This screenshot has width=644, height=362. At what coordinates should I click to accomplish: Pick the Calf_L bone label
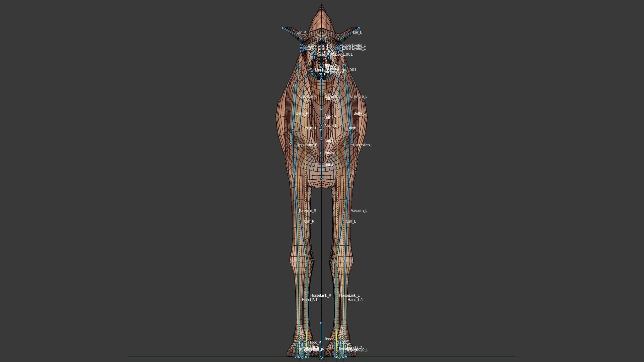(351, 221)
